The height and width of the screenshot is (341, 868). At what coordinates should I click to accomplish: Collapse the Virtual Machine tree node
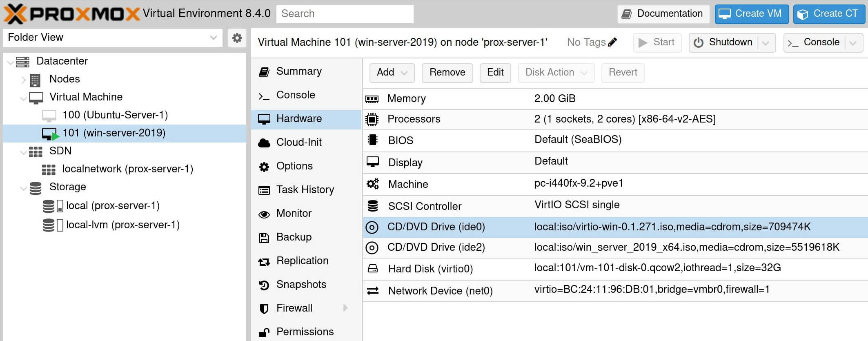23,98
